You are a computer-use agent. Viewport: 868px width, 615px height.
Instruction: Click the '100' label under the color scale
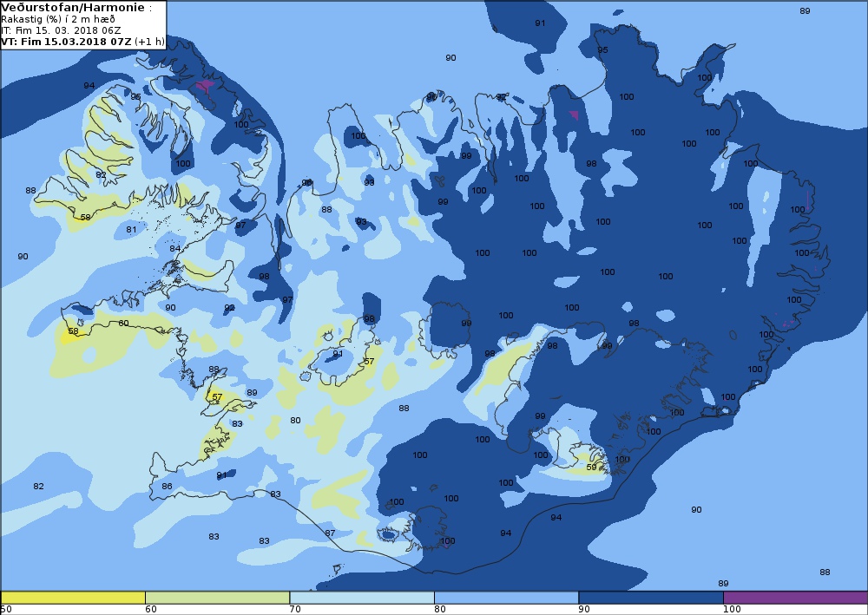pos(733,609)
